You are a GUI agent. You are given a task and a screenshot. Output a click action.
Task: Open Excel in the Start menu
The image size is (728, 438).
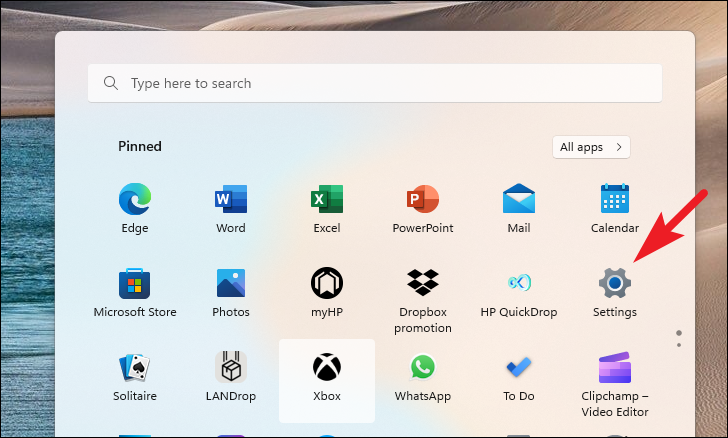click(x=327, y=208)
